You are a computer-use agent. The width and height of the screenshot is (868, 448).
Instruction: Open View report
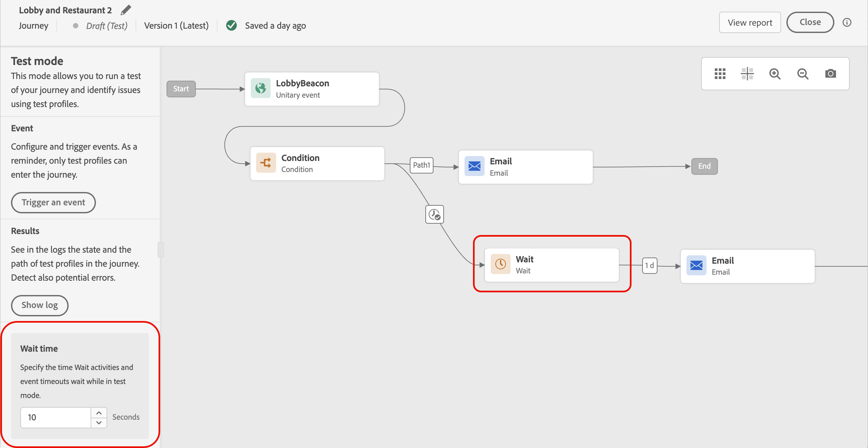749,22
